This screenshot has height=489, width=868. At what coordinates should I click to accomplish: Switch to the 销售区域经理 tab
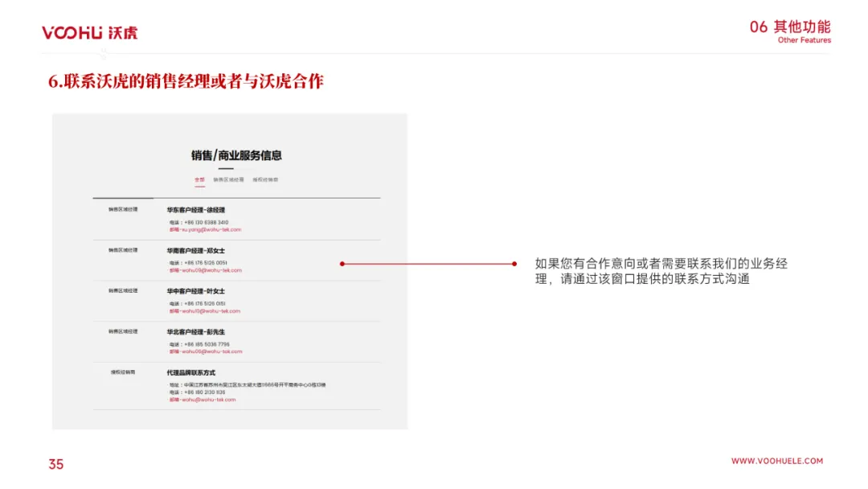(228, 180)
